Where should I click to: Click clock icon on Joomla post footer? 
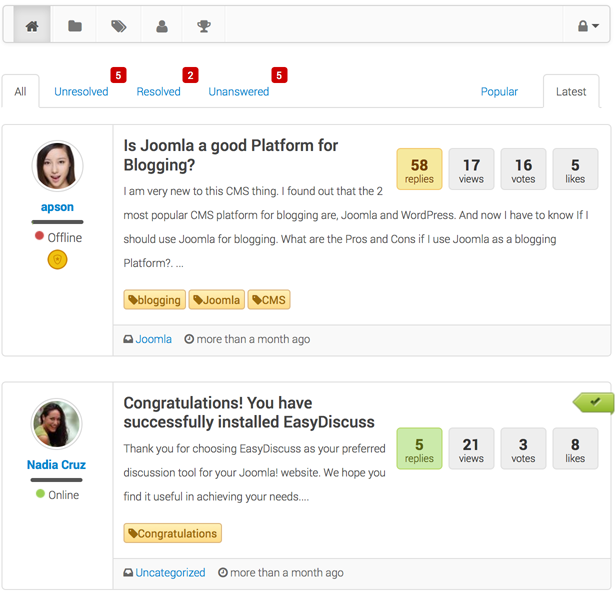coord(189,339)
